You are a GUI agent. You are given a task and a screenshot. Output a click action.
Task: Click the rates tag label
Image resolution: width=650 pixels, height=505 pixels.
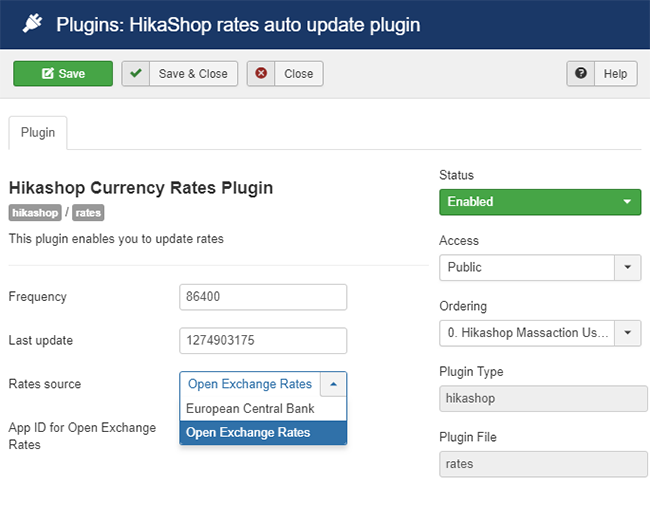click(x=88, y=213)
